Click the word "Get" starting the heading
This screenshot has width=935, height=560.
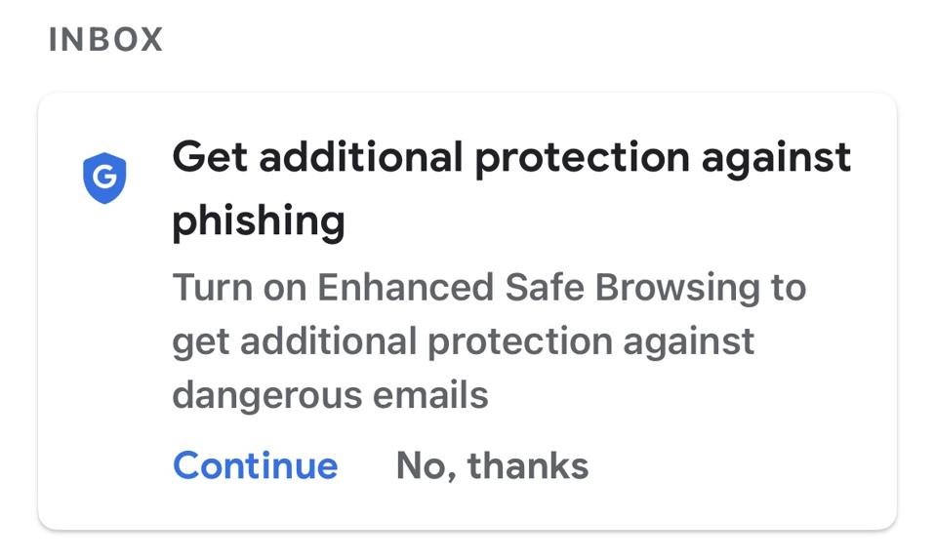tap(208, 158)
